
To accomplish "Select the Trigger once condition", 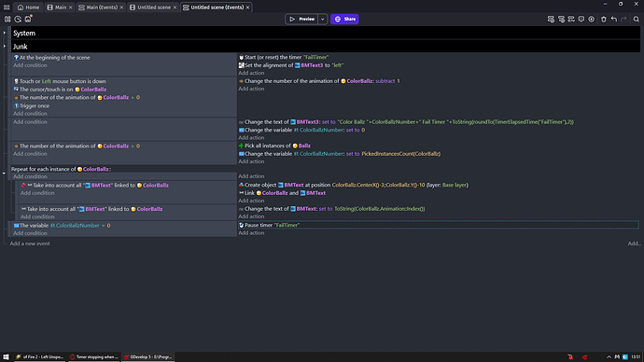I will [x=31, y=105].
